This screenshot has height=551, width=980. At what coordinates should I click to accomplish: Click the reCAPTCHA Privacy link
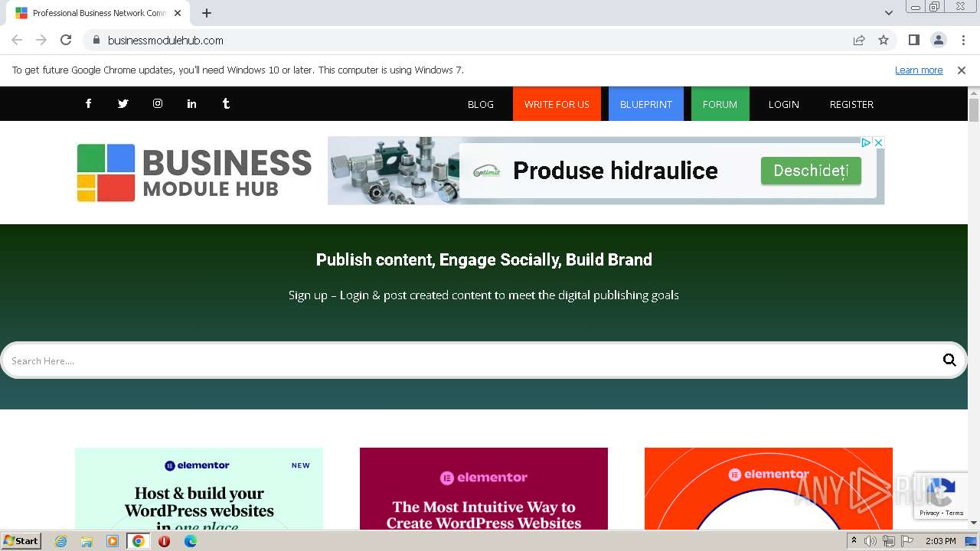click(x=929, y=513)
